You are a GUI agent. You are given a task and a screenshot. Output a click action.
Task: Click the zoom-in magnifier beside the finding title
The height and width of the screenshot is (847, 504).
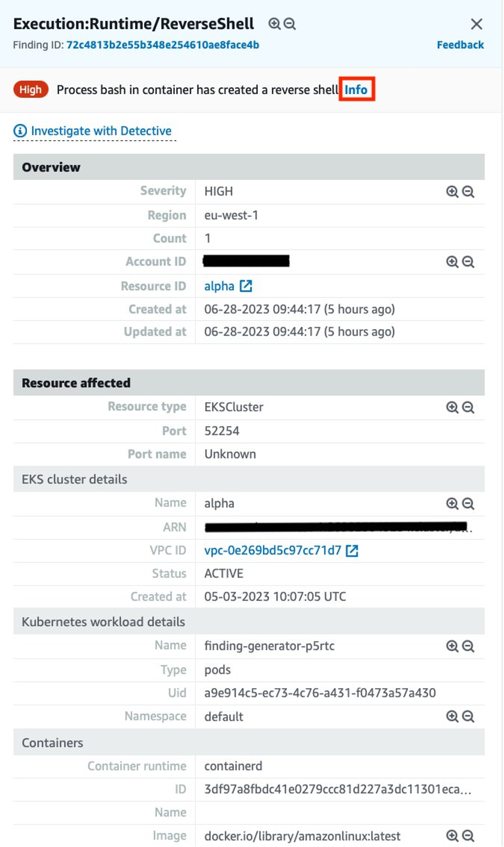(274, 24)
